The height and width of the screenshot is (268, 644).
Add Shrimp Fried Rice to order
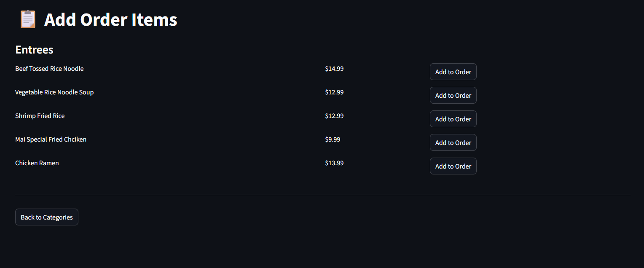(x=453, y=119)
